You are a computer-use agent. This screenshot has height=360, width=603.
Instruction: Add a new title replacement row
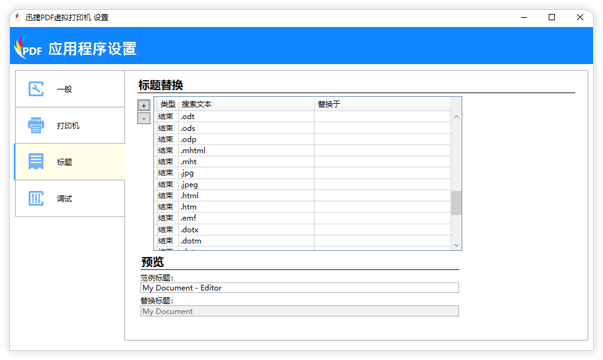tap(144, 105)
